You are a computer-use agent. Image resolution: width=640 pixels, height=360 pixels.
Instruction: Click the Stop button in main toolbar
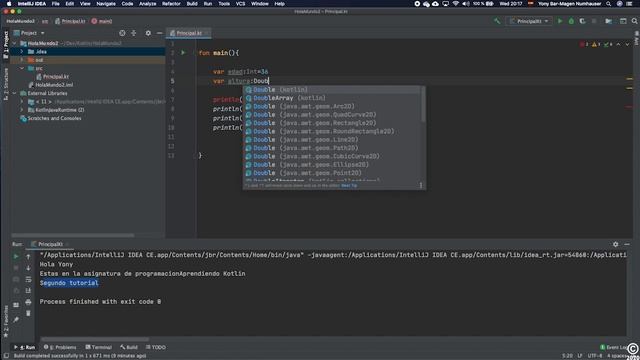(594, 21)
